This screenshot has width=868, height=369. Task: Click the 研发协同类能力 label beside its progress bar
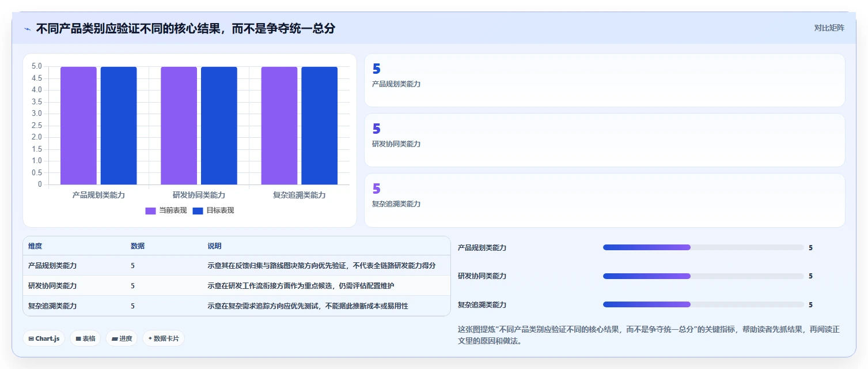(x=482, y=276)
